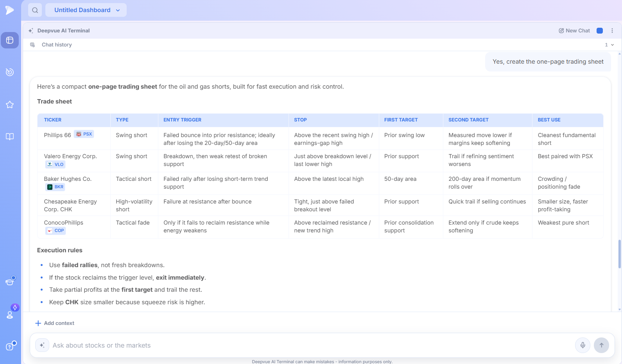622x364 pixels.
Task: Click the New Chat pencil icon
Action: tap(561, 30)
